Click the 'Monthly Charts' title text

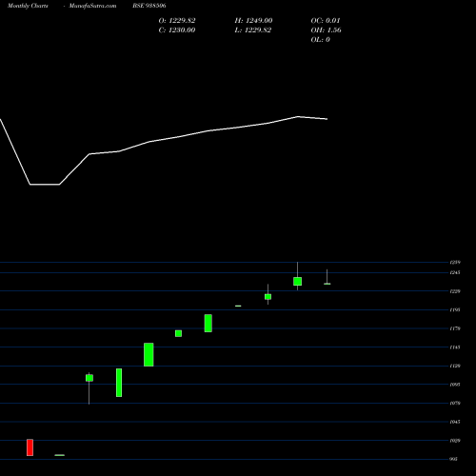click(28, 6)
